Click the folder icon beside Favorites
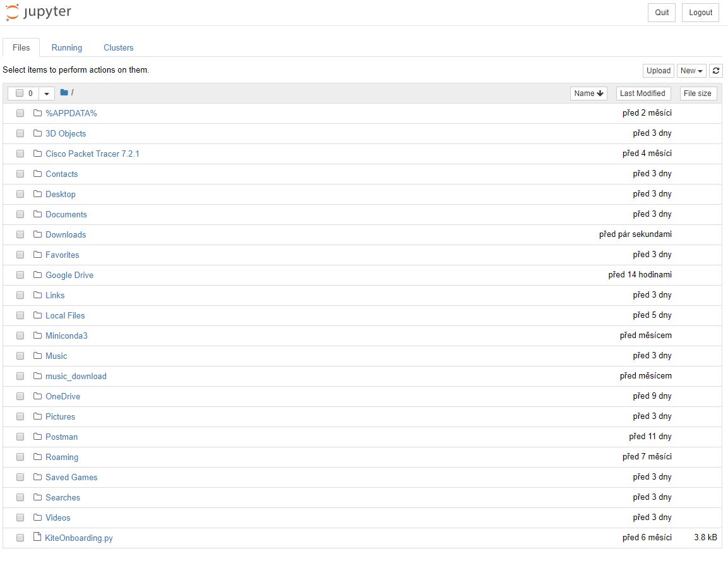The height and width of the screenshot is (563, 728). click(x=38, y=255)
